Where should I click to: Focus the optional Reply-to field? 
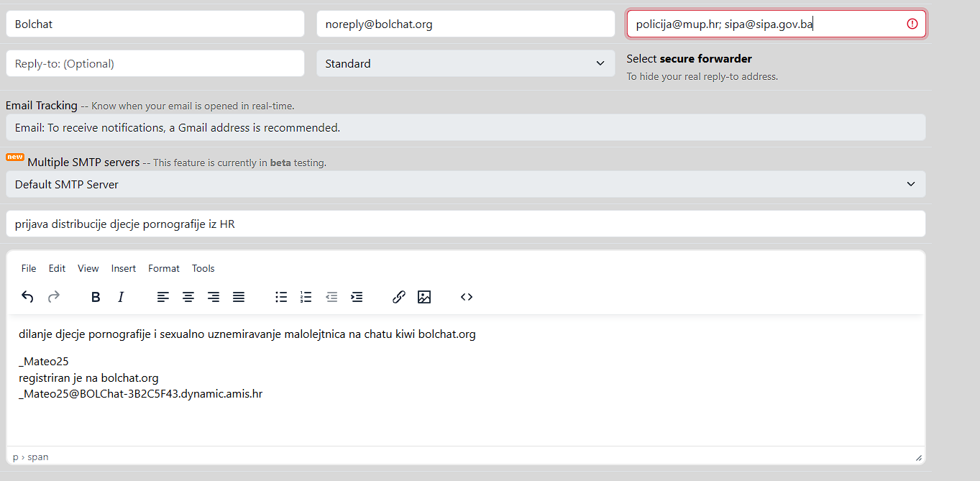(155, 63)
